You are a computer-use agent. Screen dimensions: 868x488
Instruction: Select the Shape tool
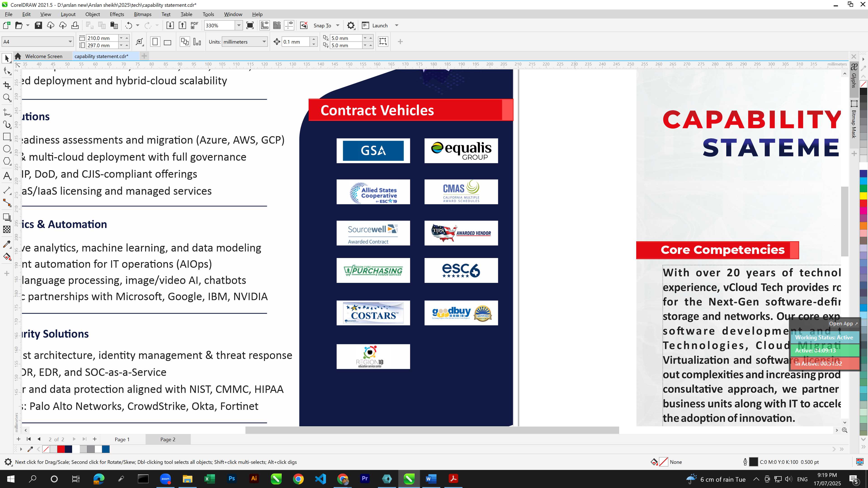coord(7,71)
